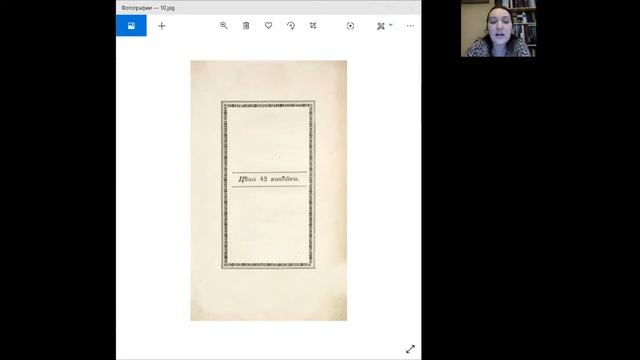The image size is (640, 360).
Task: Toggle full screen with diagonal arrows icon
Action: coord(410,349)
